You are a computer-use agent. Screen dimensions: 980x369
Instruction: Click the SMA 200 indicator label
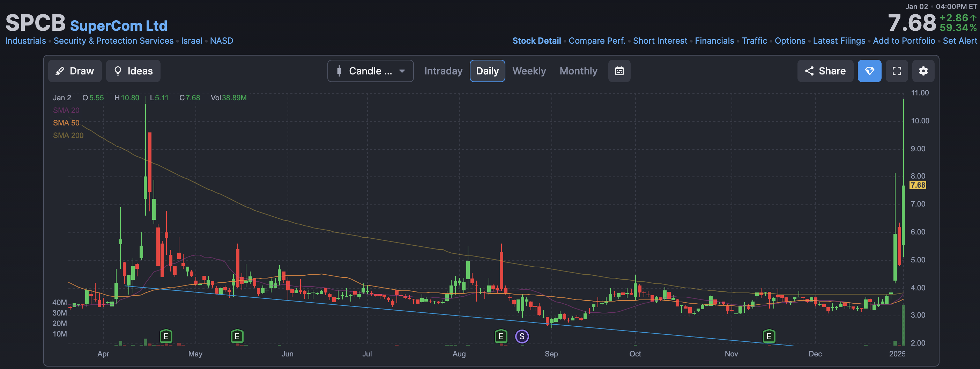68,135
